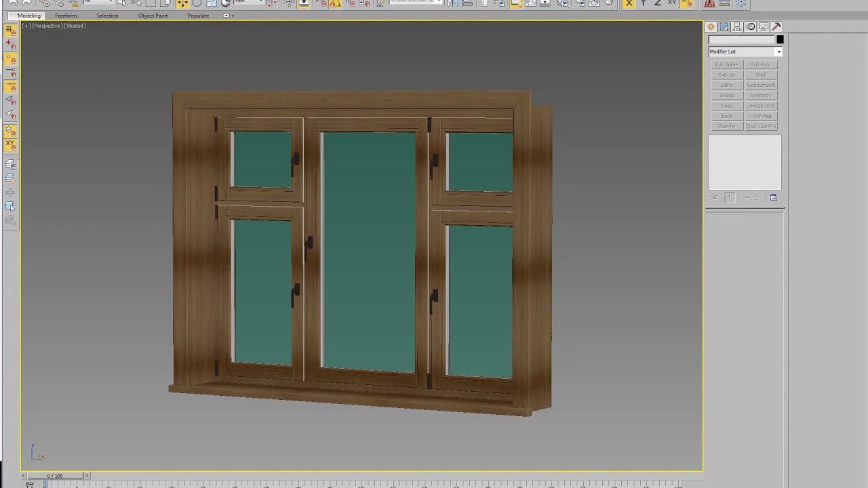Viewport: 868px width, 488px height.
Task: Open the Hierarchy command panel tab
Action: coord(737,27)
